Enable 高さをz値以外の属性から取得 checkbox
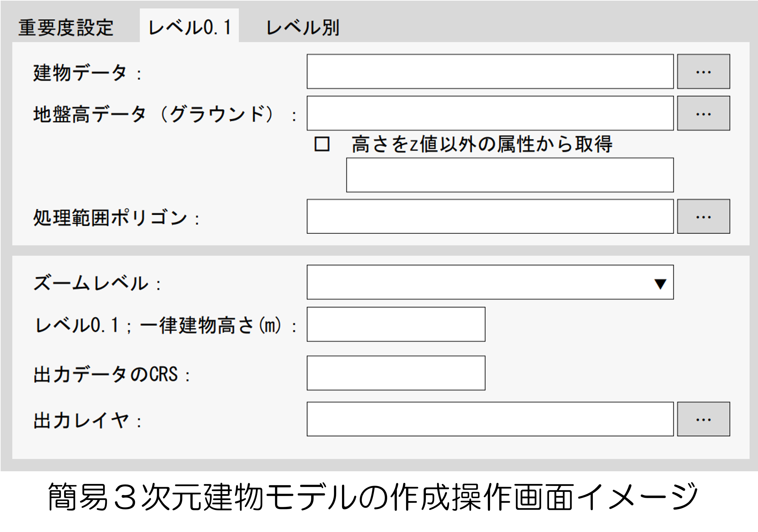Image resolution: width=758 pixels, height=532 pixels. click(322, 144)
